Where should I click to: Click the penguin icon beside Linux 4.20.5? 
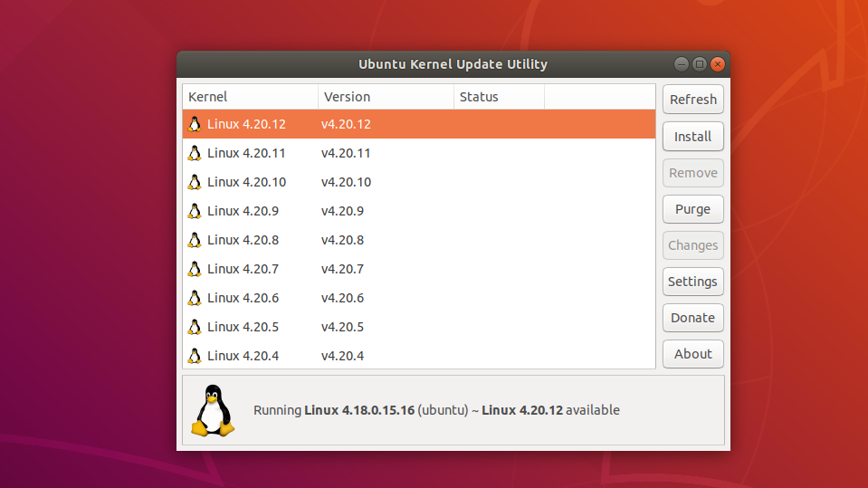(x=195, y=327)
